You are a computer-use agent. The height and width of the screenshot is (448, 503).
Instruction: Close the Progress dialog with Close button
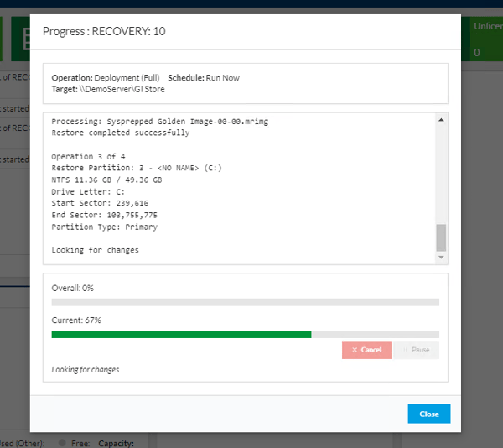[428, 414]
